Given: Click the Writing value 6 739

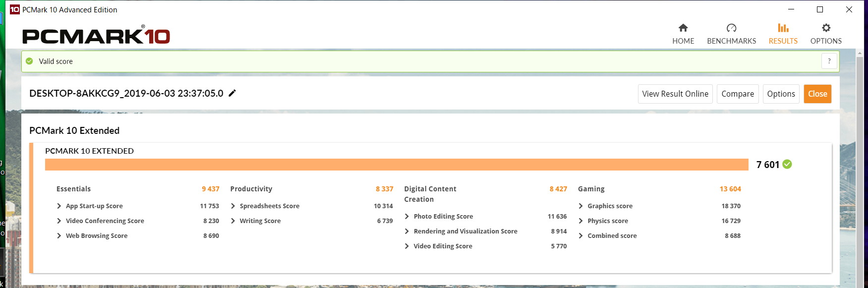Looking at the screenshot, I should point(385,221).
